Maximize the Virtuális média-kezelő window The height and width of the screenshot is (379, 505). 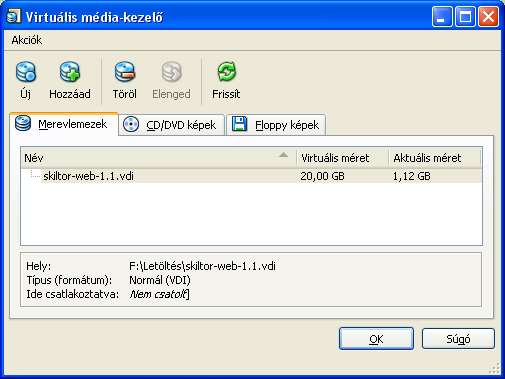tap(465, 16)
